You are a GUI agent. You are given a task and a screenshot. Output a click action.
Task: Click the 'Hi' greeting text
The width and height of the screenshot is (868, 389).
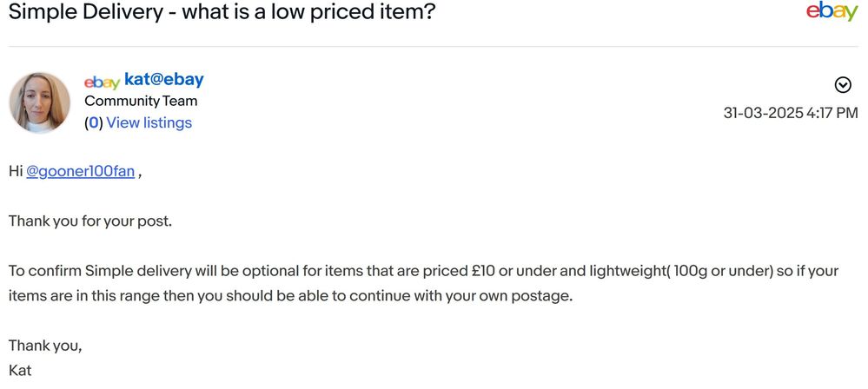[16, 171]
